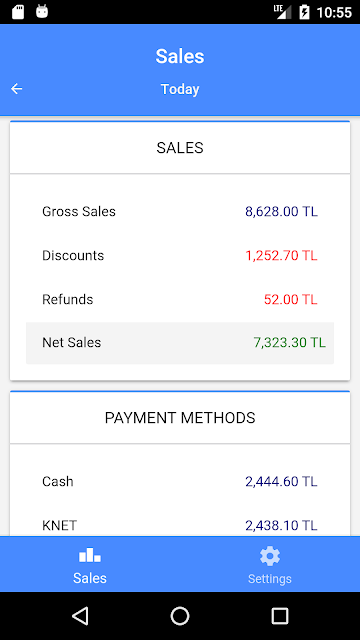Tap the Android back navigation triangle
Screen dimensions: 360x640
80,616
